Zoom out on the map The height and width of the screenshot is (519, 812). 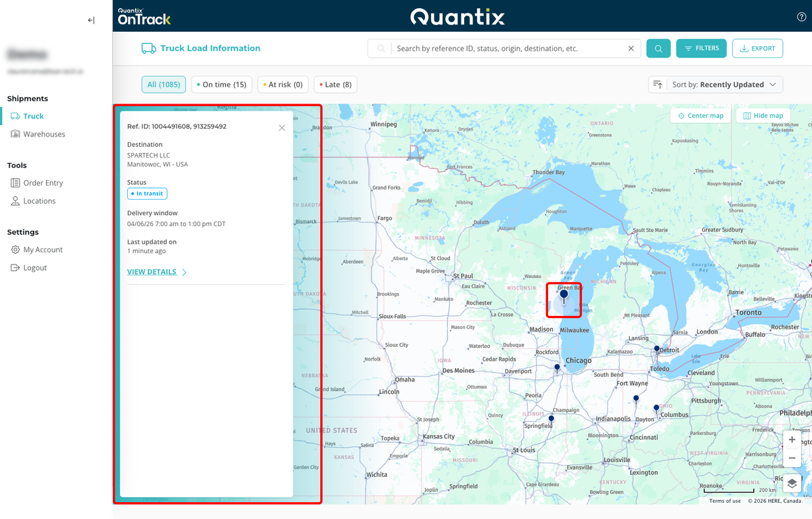tap(792, 458)
